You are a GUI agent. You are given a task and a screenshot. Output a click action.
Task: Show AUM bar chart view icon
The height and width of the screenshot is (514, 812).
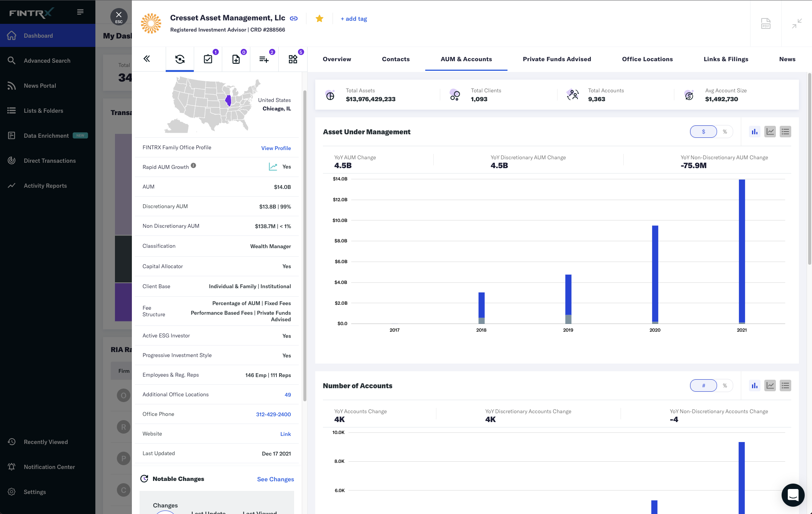[x=755, y=132]
